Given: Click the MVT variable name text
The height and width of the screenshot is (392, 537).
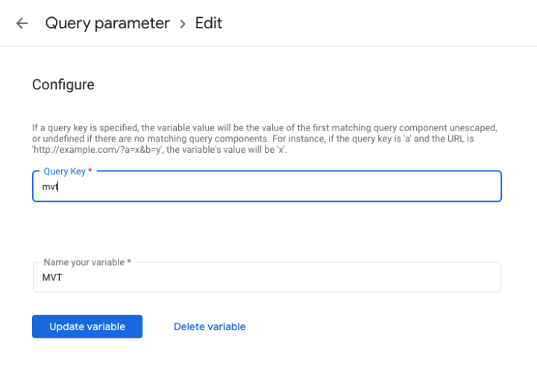Looking at the screenshot, I should pyautogui.click(x=52, y=278).
